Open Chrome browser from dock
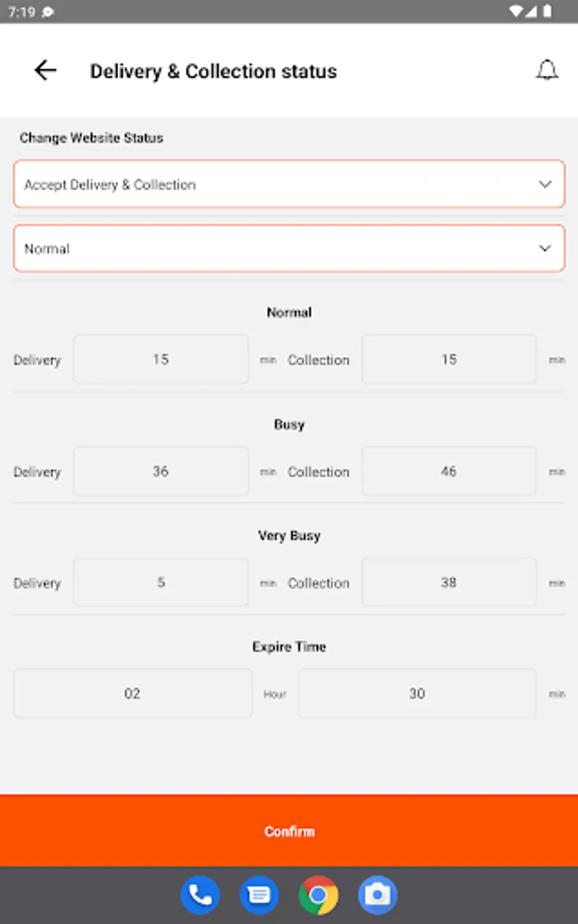Viewport: 578px width, 924px height. tap(318, 894)
